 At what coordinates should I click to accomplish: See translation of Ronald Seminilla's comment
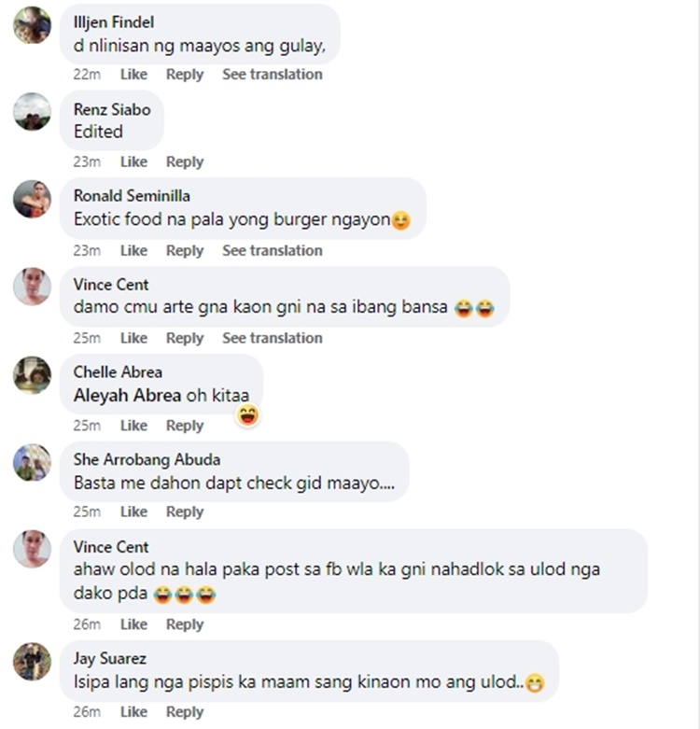click(x=273, y=250)
